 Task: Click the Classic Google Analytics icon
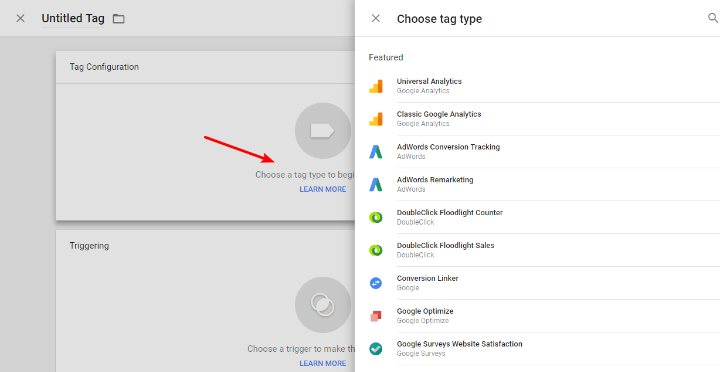click(376, 119)
